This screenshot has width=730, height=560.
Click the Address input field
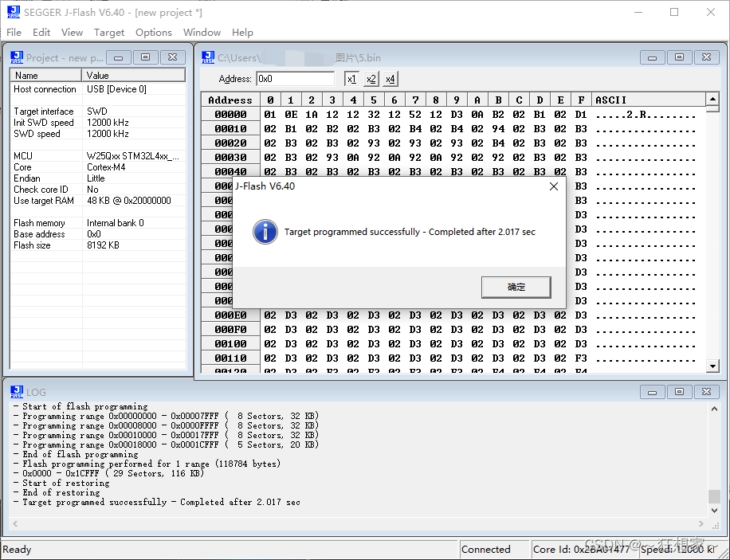295,79
